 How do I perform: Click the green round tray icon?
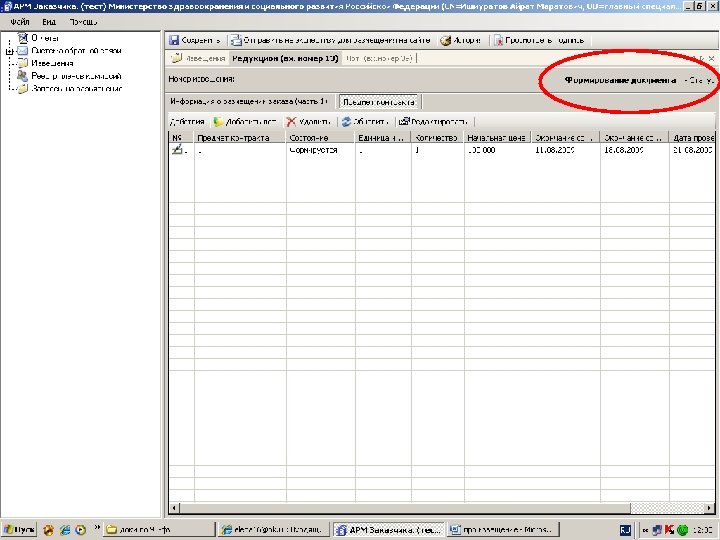point(682,530)
